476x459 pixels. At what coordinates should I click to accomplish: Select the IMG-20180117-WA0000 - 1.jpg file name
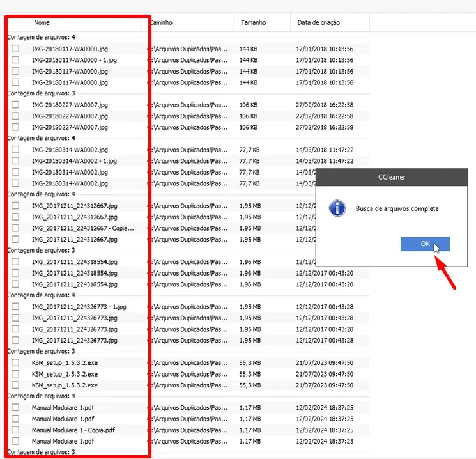point(74,60)
